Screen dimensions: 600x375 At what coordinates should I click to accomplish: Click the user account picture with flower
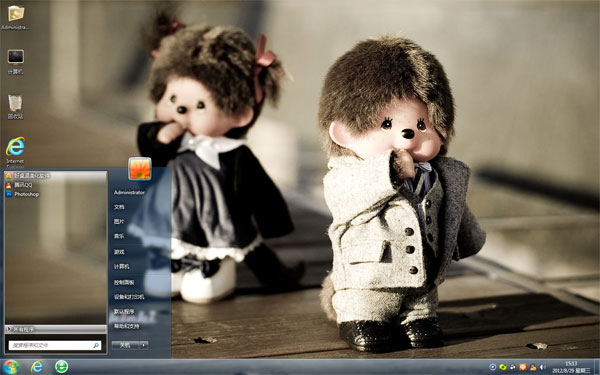pyautogui.click(x=140, y=168)
